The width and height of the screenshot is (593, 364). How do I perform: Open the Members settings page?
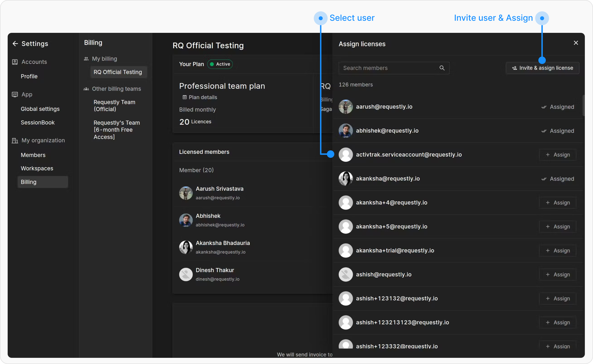[x=33, y=155]
